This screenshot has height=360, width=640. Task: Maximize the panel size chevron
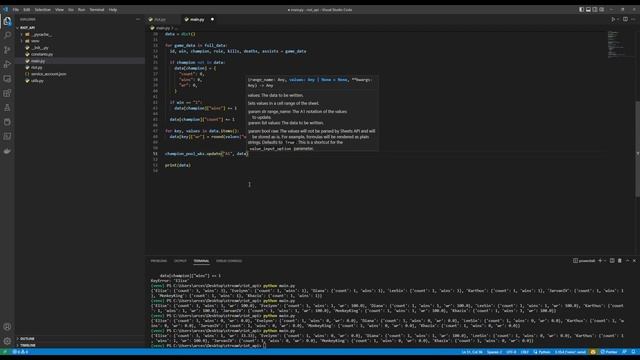pos(627,260)
